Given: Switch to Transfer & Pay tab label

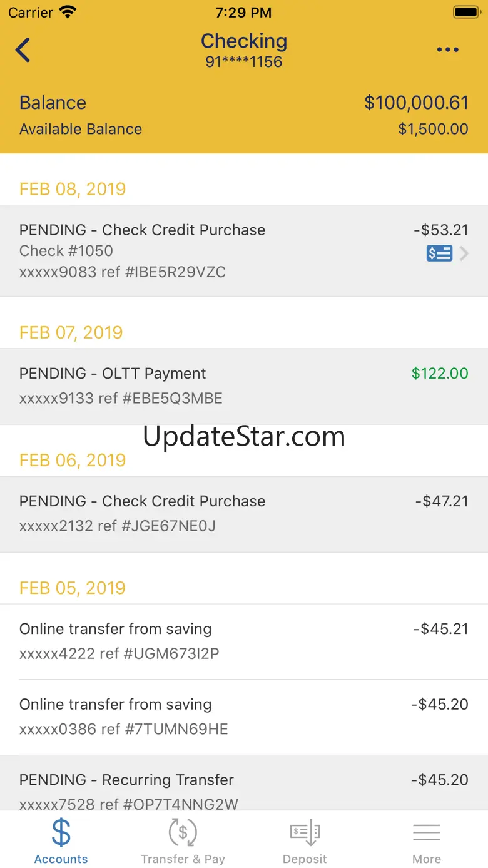Looking at the screenshot, I should click(183, 859).
